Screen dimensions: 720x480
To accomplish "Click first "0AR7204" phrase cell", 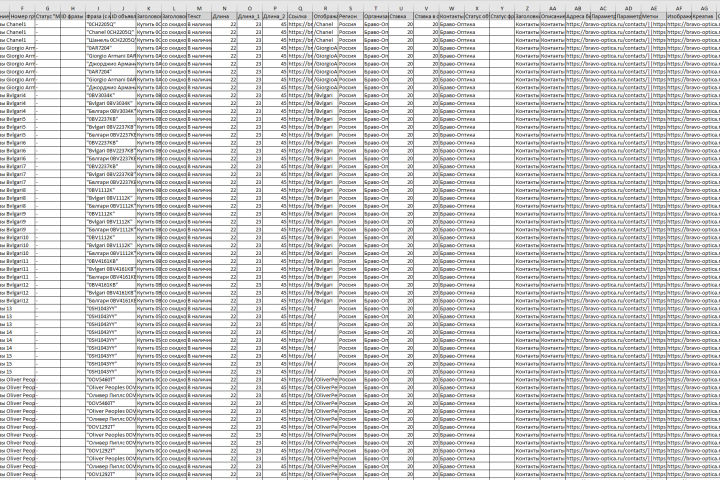I will 98,48.
